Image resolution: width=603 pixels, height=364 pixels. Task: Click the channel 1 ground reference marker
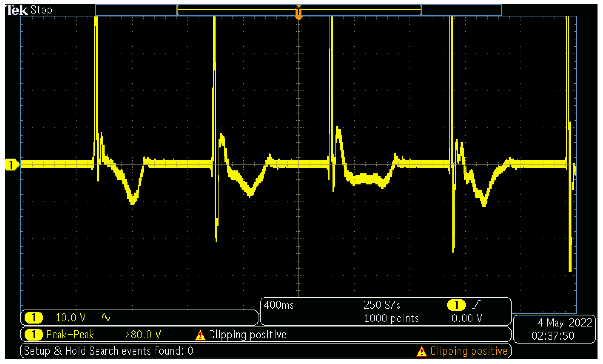[x=11, y=165]
